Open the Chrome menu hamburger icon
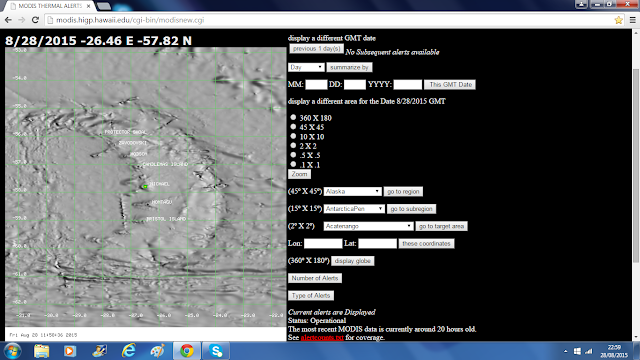640x360 pixels. click(632, 20)
